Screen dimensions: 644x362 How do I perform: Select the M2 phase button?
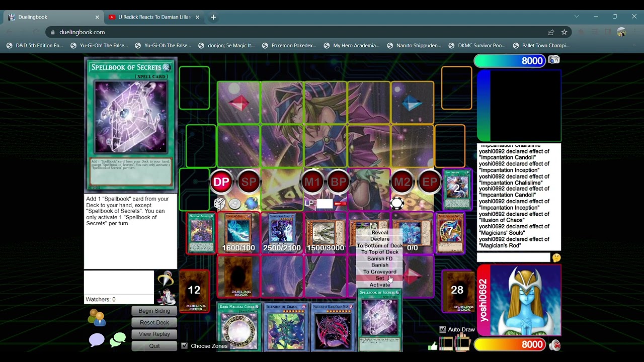pyautogui.click(x=401, y=182)
